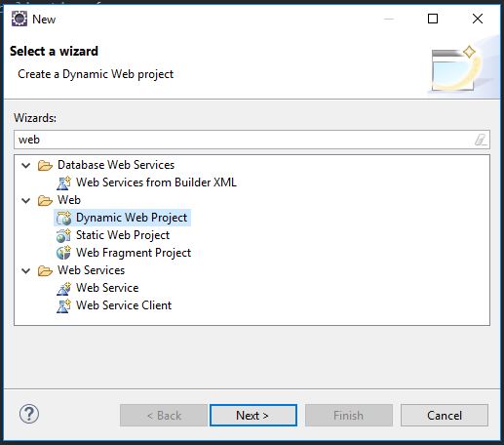This screenshot has width=504, height=445.
Task: Click the Next > button
Action: pos(253,416)
